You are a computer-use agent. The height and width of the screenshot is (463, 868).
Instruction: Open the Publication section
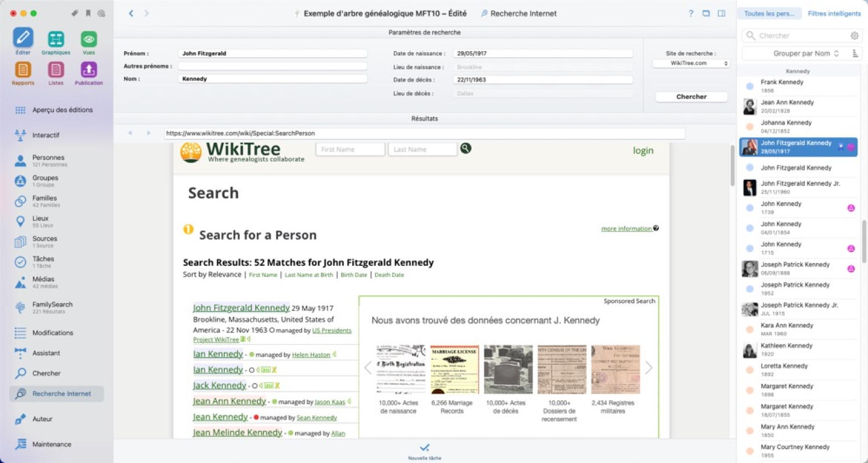pos(89,73)
